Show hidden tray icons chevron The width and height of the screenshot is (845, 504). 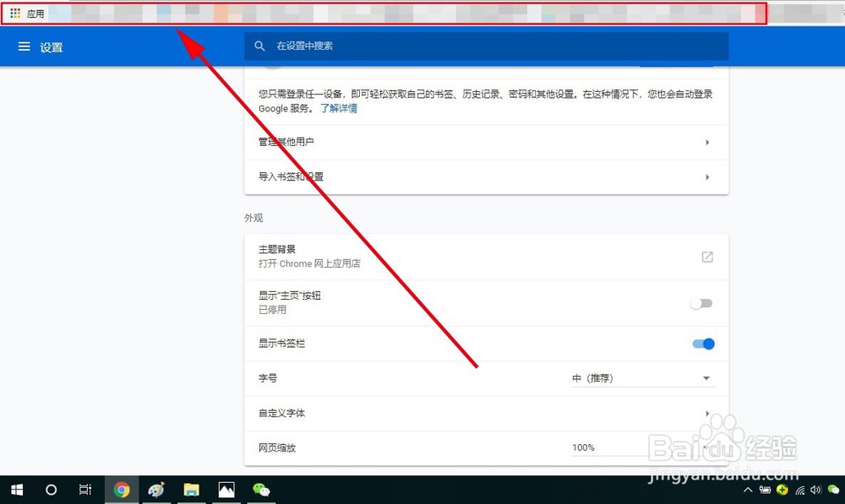748,490
